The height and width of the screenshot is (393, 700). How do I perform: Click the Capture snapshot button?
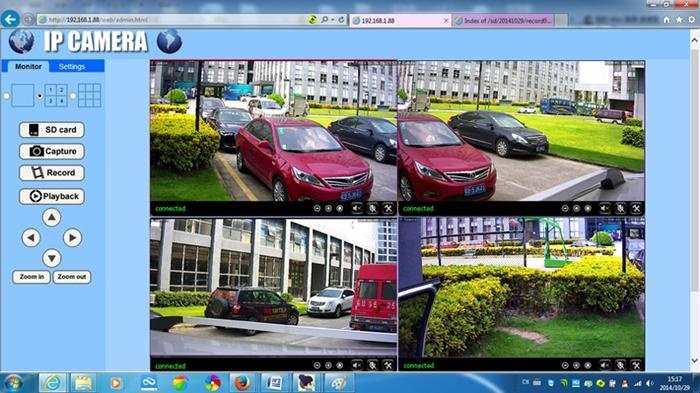pyautogui.click(x=51, y=151)
